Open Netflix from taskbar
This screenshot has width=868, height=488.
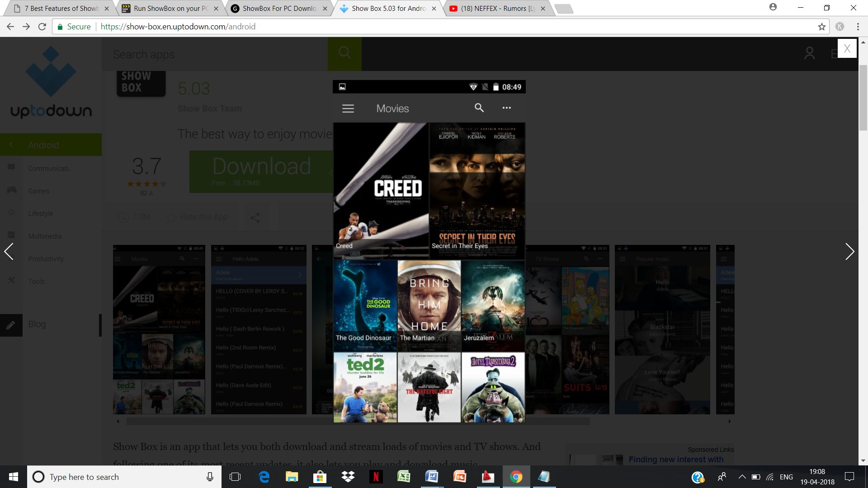[376, 477]
